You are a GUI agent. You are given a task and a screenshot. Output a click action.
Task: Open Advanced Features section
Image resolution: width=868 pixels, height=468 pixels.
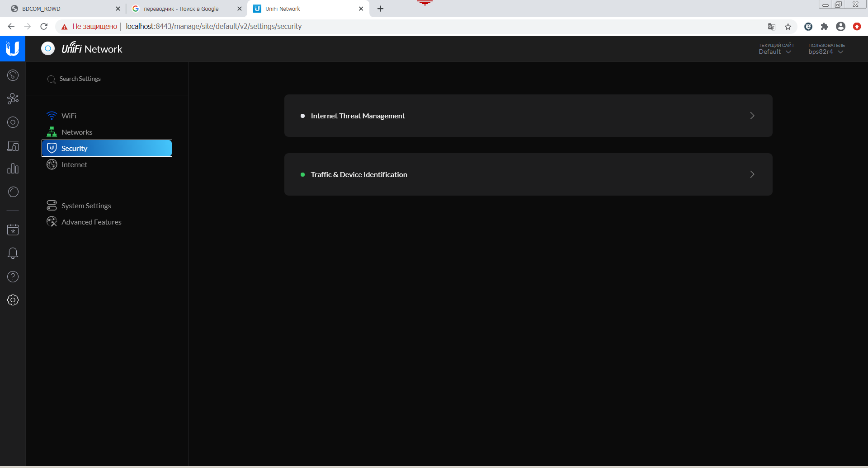tap(107, 222)
